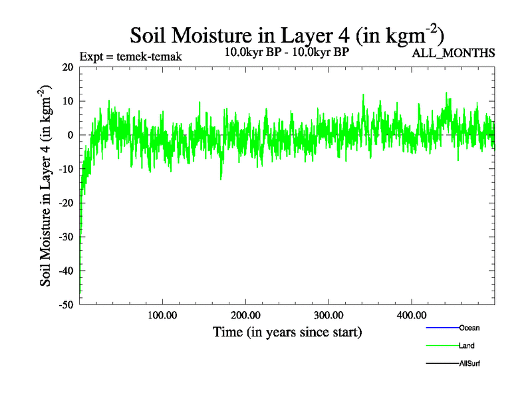Click the 200.00 x-axis tick label
532x399 pixels.
coord(245,315)
